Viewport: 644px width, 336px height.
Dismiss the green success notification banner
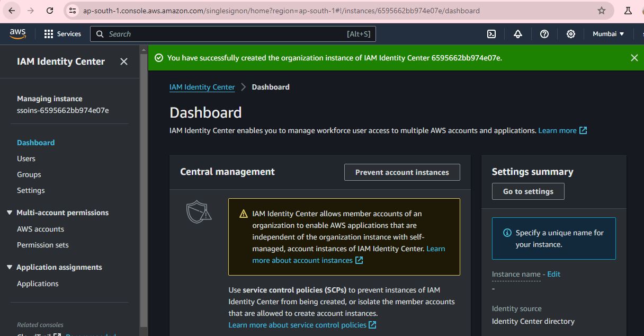point(634,58)
